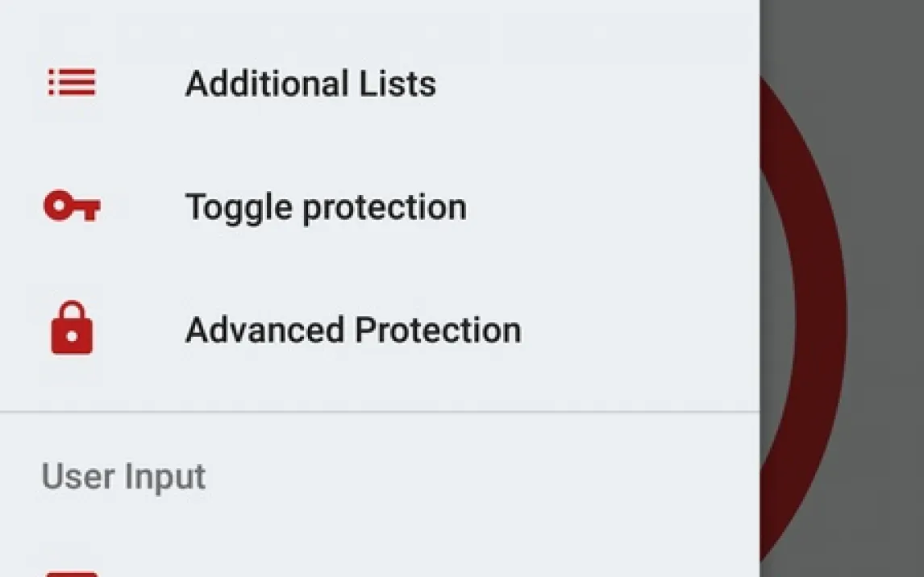Click the partially visible icon below User Input

point(72,573)
